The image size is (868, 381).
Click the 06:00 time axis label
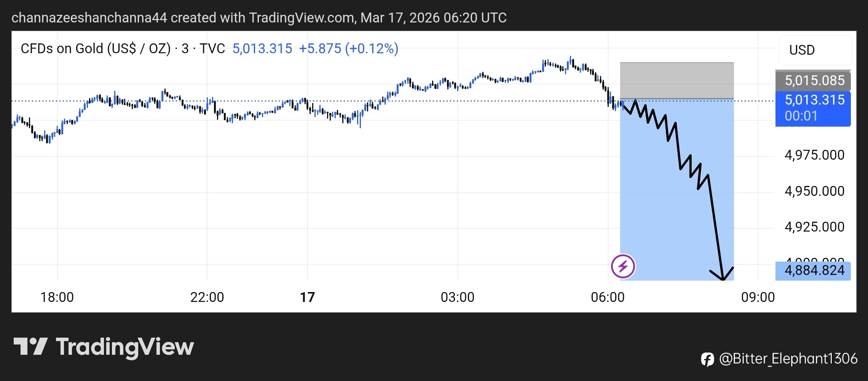pos(608,297)
